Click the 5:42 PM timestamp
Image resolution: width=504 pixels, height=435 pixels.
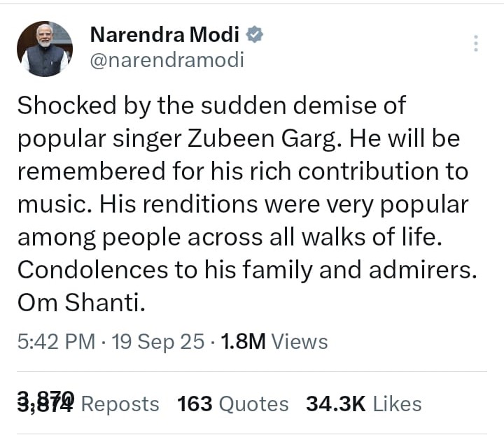point(56,342)
